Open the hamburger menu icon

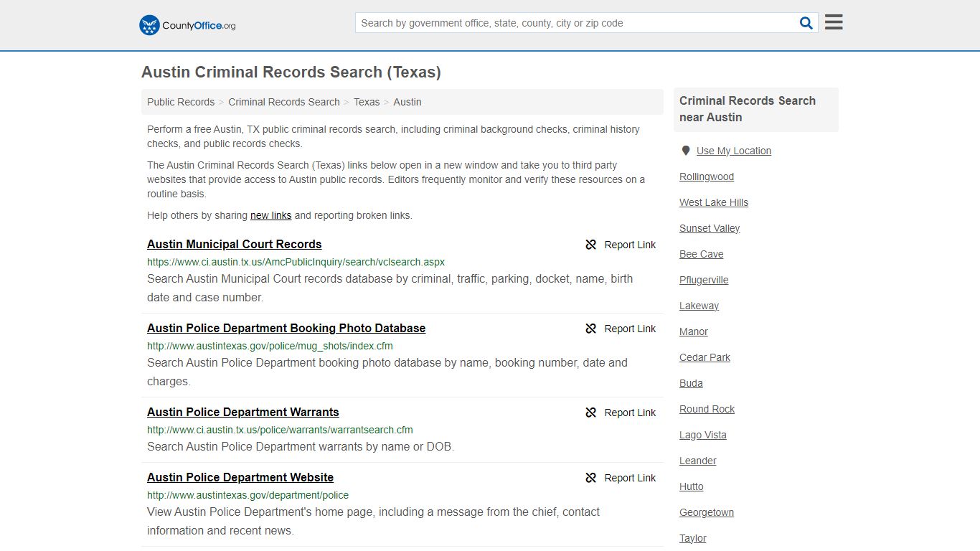834,22
